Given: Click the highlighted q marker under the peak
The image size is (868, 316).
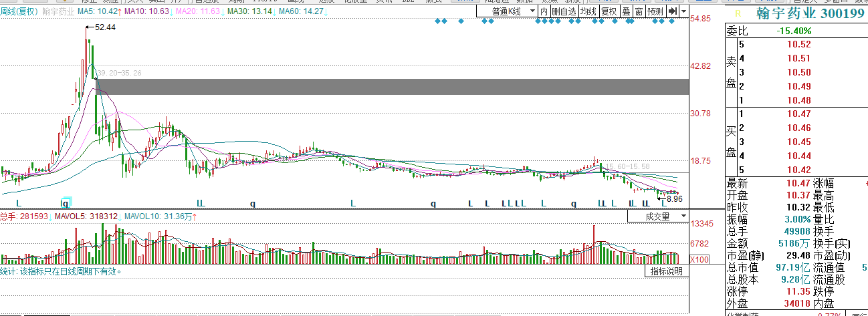Looking at the screenshot, I should [x=65, y=202].
